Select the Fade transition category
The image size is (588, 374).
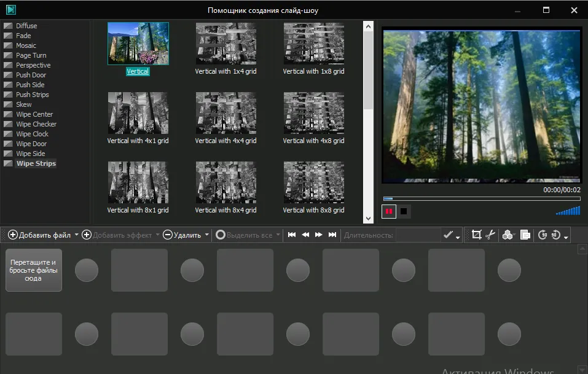tap(23, 35)
